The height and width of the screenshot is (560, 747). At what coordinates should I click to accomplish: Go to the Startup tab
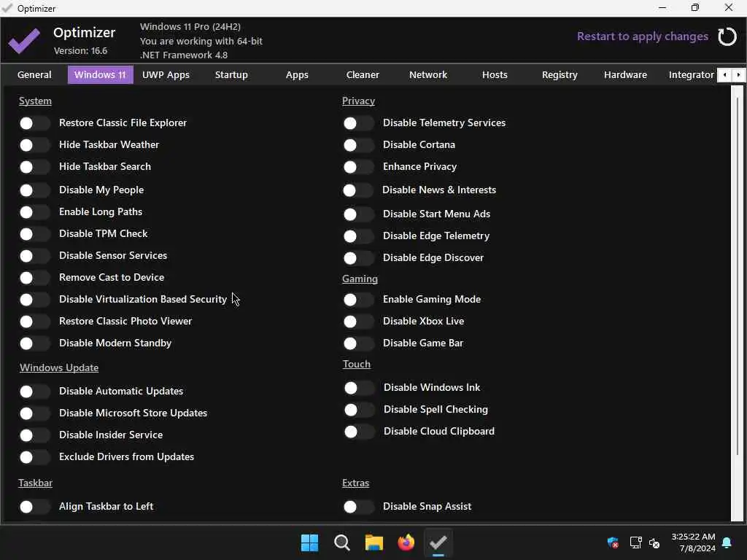tap(231, 75)
